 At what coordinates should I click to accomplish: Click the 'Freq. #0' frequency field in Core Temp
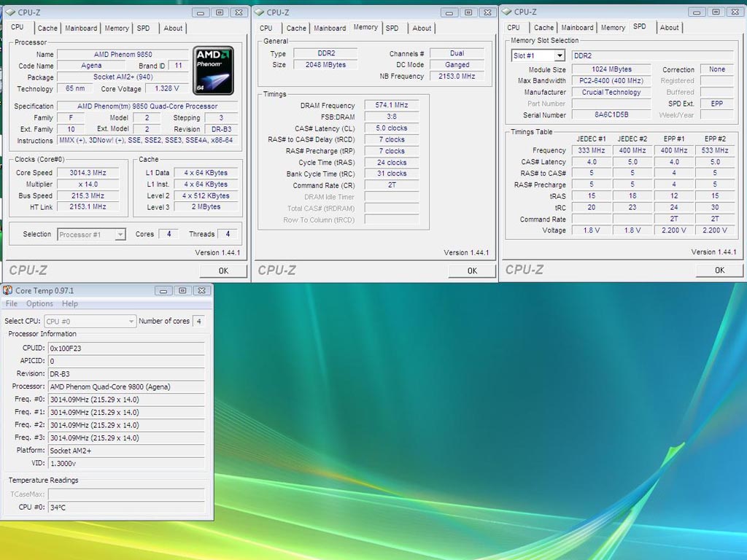click(126, 400)
